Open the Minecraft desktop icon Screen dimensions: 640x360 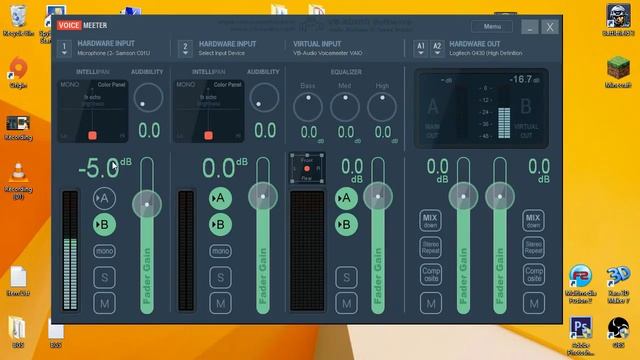tap(618, 73)
